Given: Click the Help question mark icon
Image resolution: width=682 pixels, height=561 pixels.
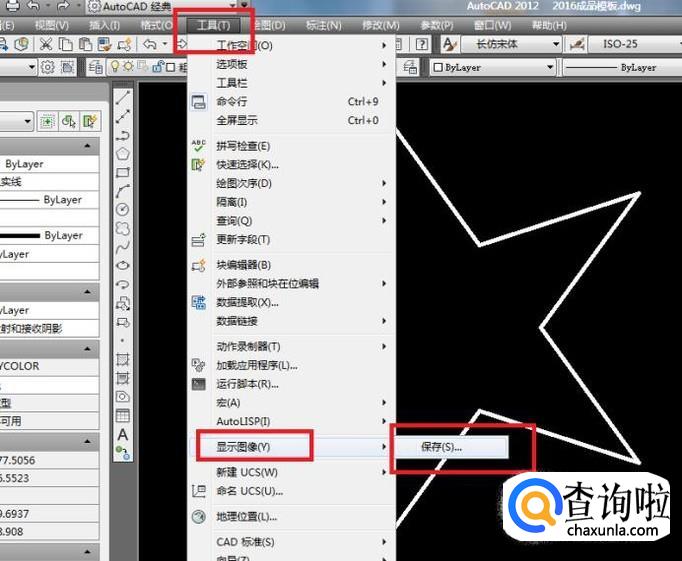Looking at the screenshot, I should (422, 44).
